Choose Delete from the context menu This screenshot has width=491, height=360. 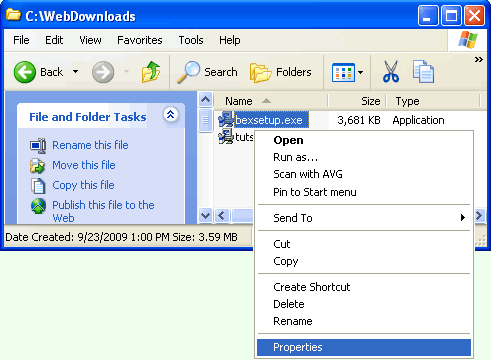pyautogui.click(x=364, y=304)
